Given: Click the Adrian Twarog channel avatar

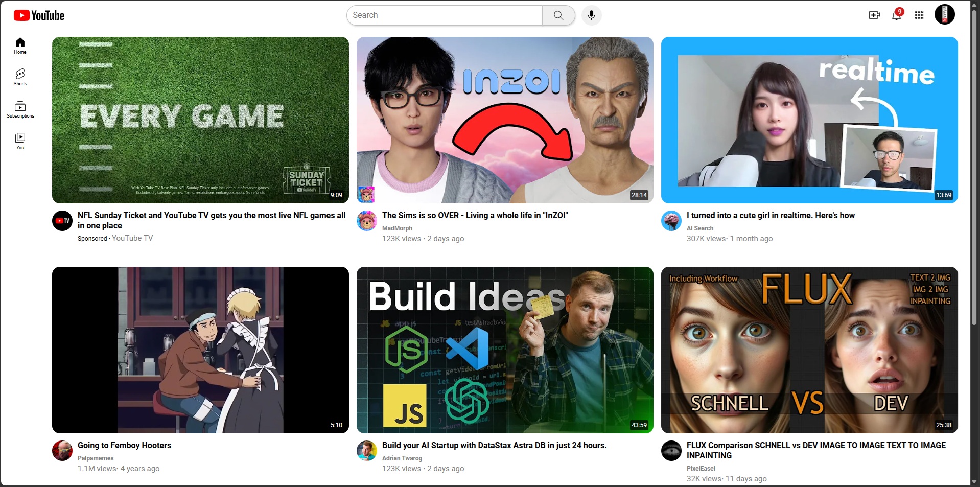Looking at the screenshot, I should point(367,451).
